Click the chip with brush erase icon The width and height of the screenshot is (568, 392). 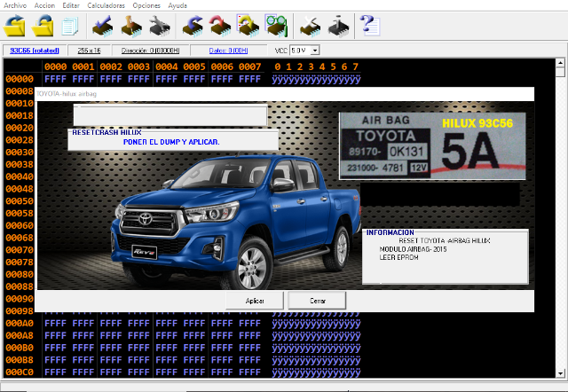pos(130,26)
